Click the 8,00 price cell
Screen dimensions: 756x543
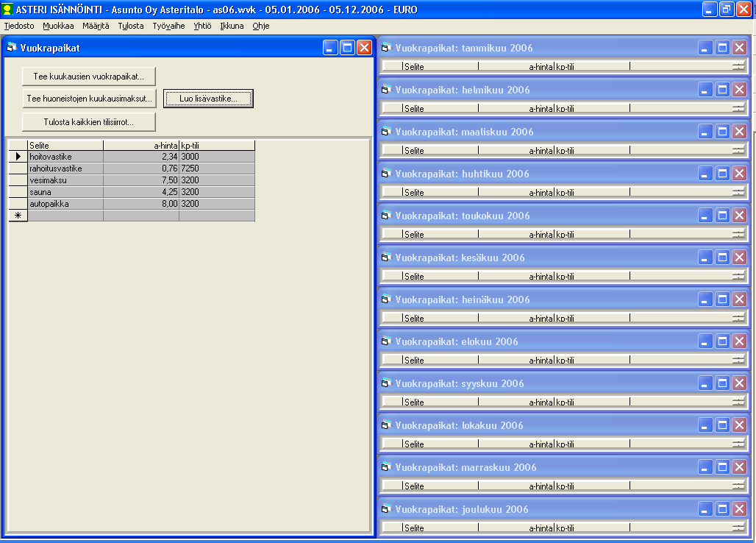(141, 204)
